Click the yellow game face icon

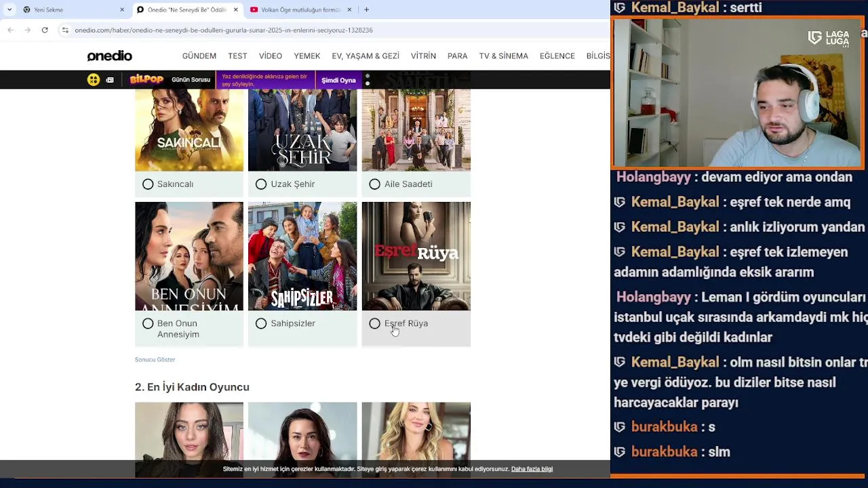pos(94,80)
